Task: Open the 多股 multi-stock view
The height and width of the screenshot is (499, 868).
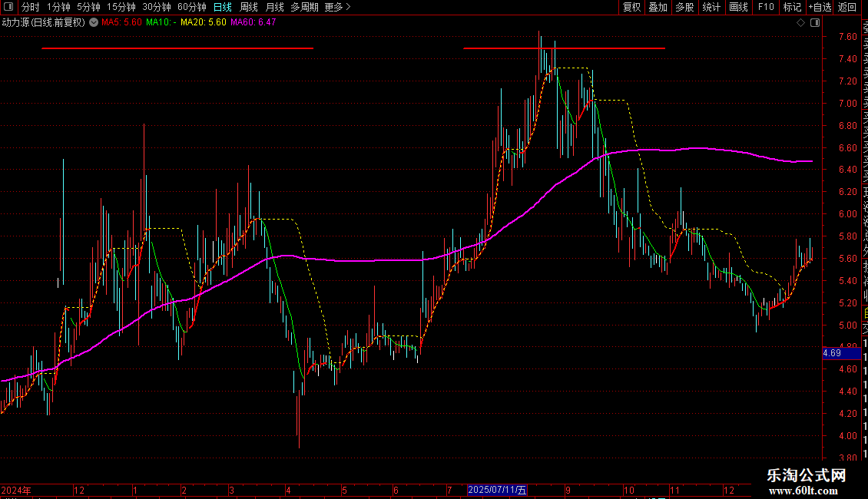Action: [684, 7]
